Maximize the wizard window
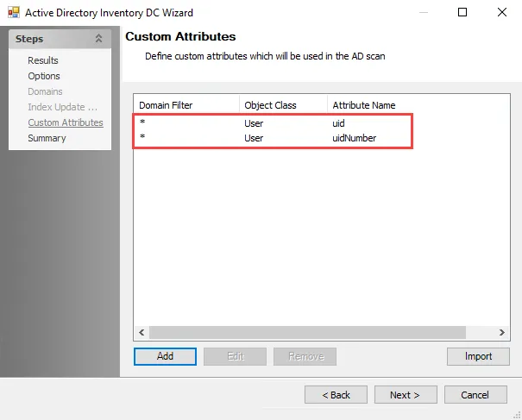 [x=462, y=12]
